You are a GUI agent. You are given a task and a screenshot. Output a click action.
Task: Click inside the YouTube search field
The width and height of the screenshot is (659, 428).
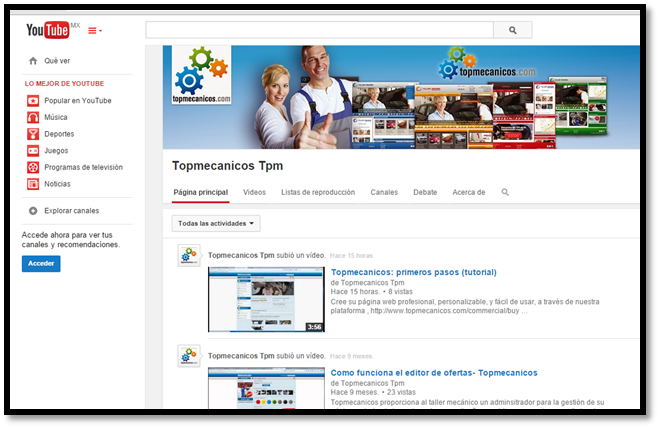tap(319, 30)
